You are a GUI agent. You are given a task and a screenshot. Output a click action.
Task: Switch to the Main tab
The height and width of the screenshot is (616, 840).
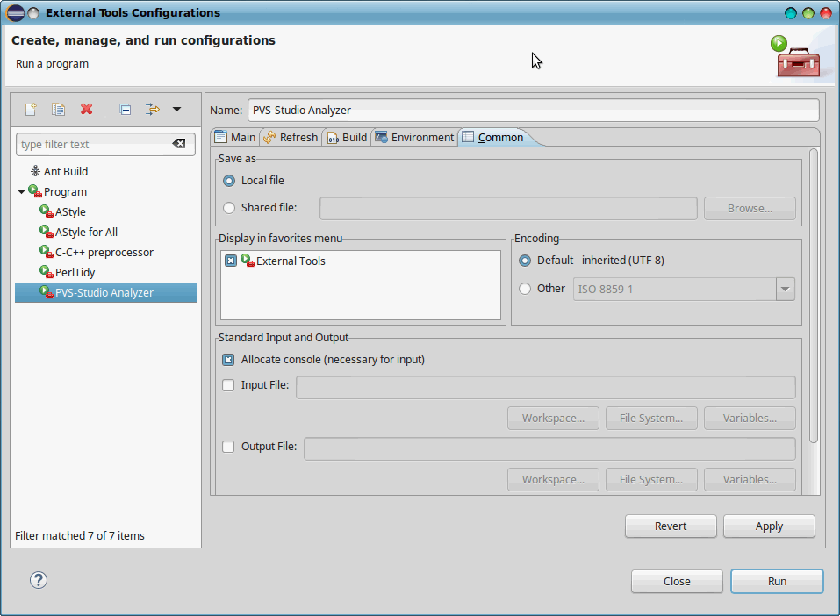(236, 137)
